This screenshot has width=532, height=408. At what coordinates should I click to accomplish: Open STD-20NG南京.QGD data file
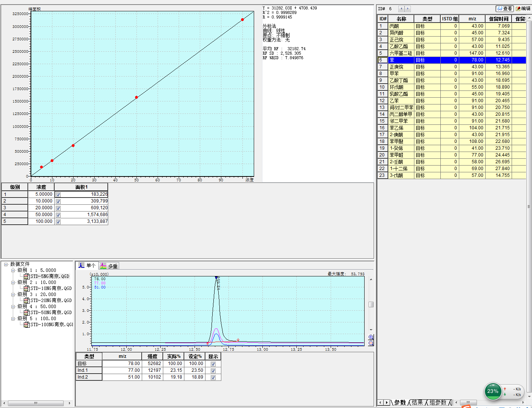coord(48,301)
